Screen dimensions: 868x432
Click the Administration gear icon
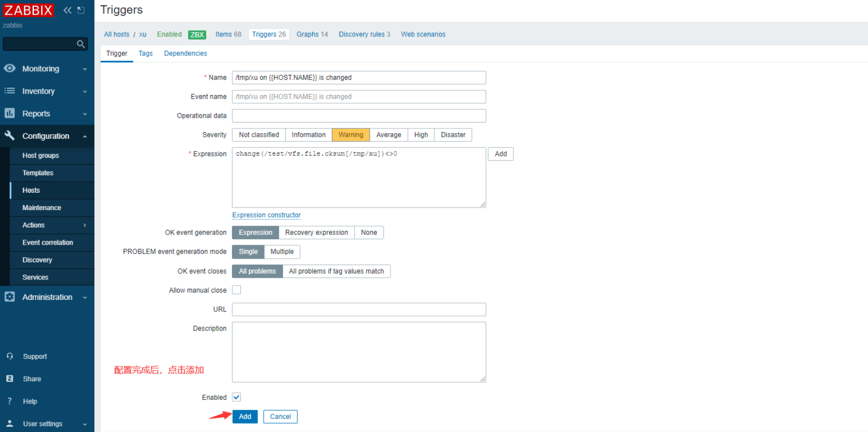coord(10,297)
